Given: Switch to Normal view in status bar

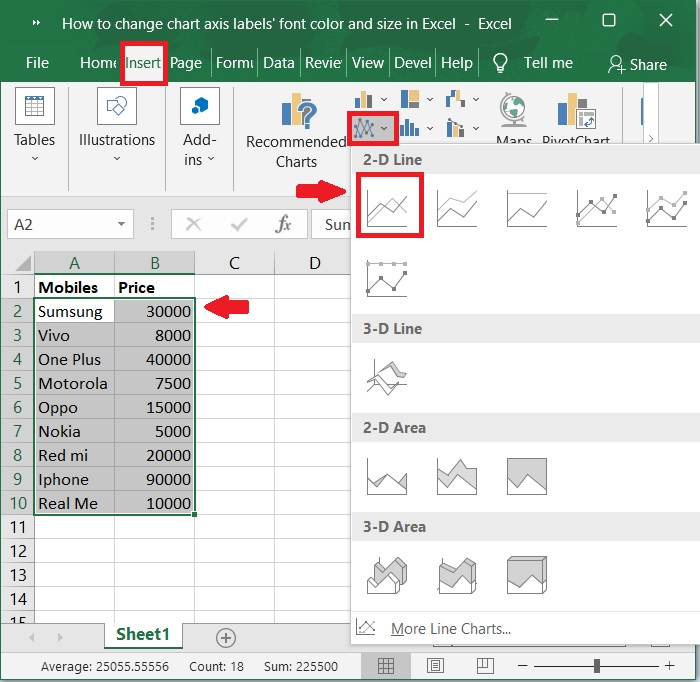Looking at the screenshot, I should (386, 666).
